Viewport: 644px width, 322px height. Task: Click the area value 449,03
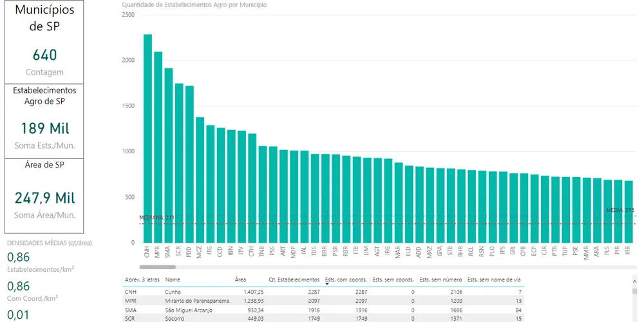[x=257, y=319]
